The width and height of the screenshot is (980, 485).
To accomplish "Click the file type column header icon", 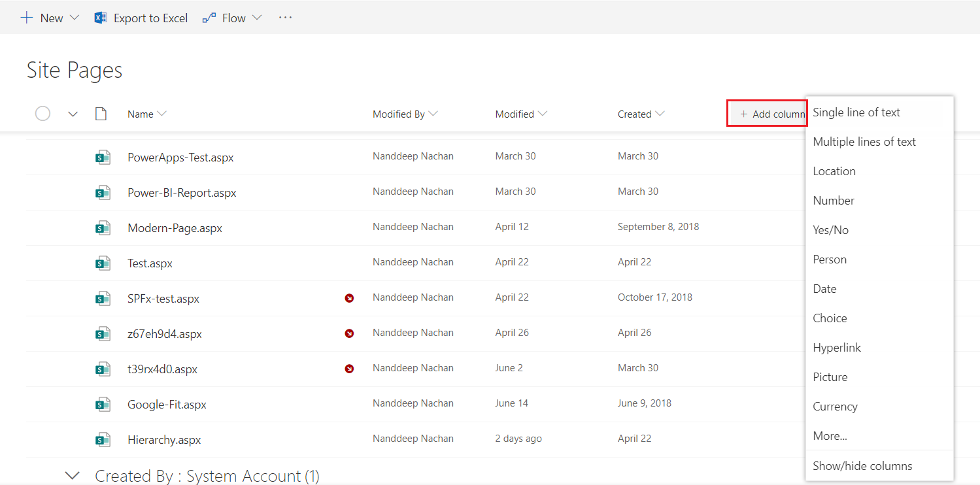I will click(x=101, y=114).
